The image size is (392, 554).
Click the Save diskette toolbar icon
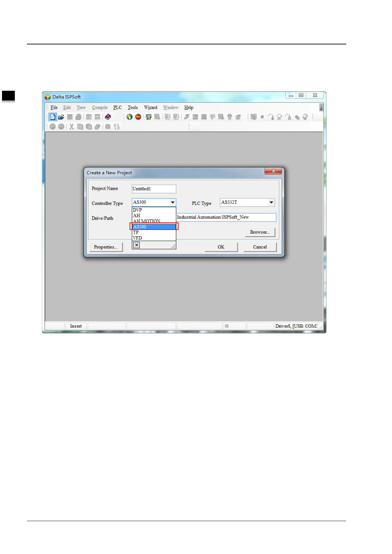coord(70,117)
